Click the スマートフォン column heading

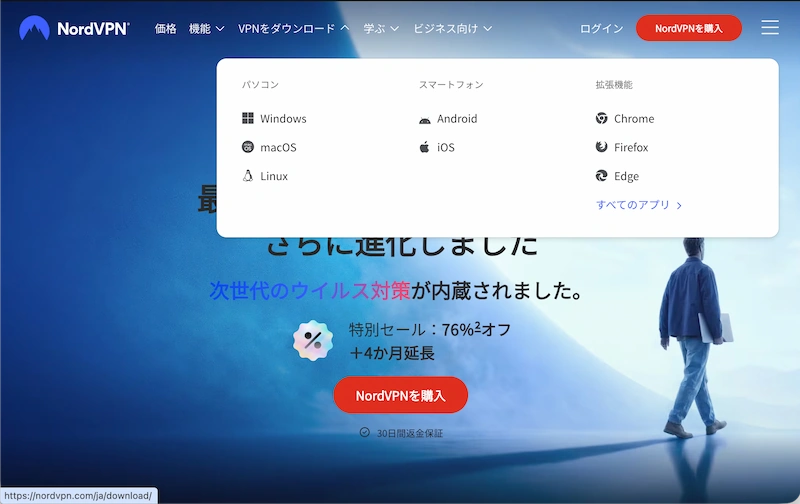pyautogui.click(x=451, y=85)
